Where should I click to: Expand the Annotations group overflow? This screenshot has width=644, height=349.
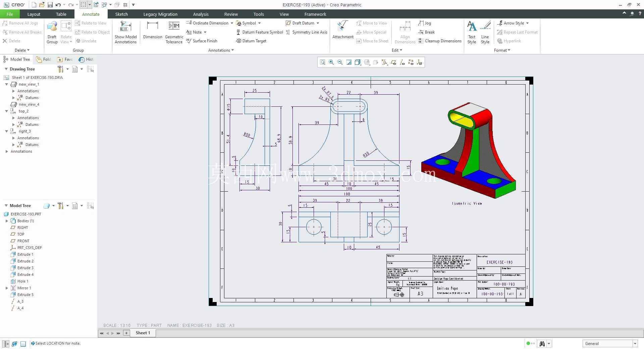coord(221,50)
